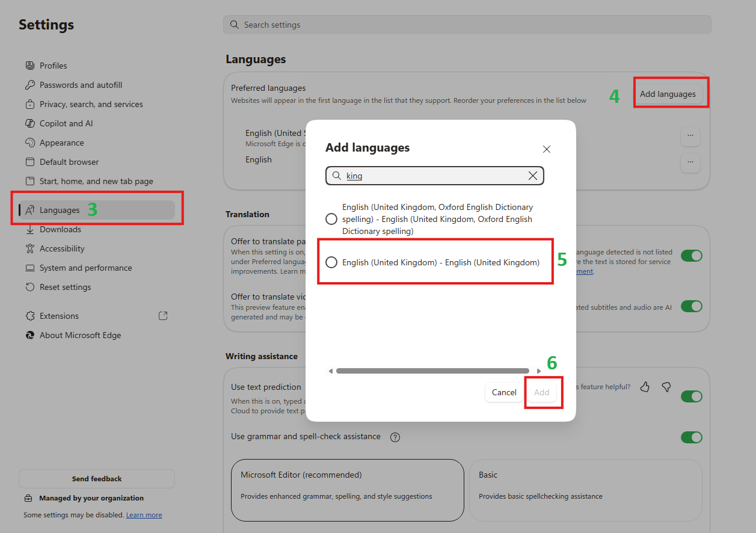Open Accessibility settings
The image size is (756, 533).
tap(62, 248)
